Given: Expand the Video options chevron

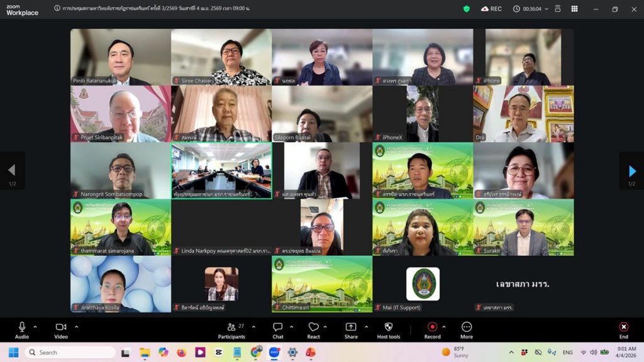Looking at the screenshot, I should pyautogui.click(x=76, y=326).
